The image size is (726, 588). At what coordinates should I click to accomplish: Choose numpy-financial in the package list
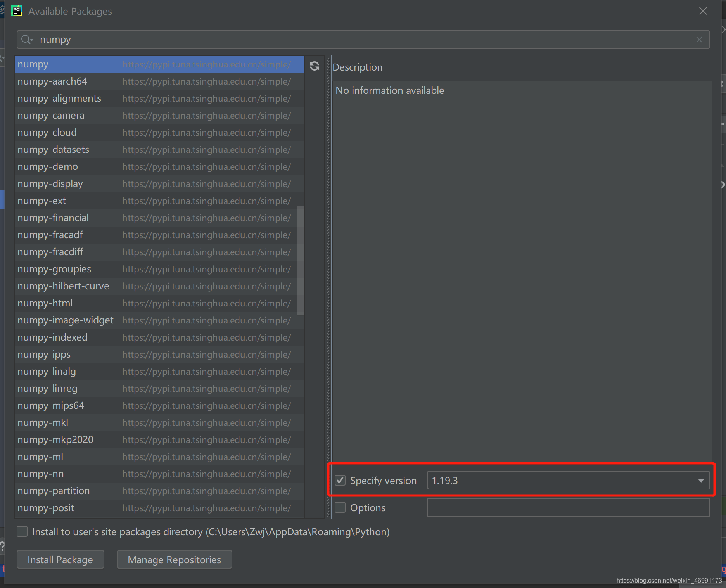160,218
